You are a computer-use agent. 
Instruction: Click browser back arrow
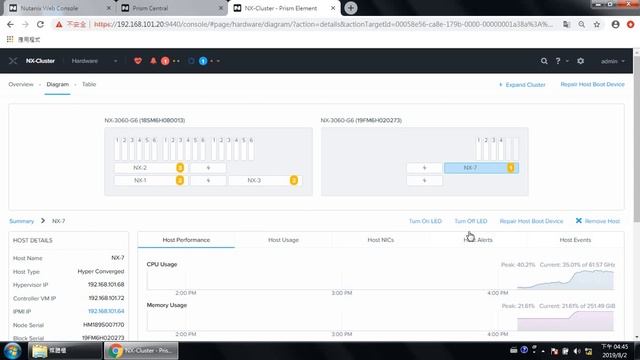click(x=10, y=24)
